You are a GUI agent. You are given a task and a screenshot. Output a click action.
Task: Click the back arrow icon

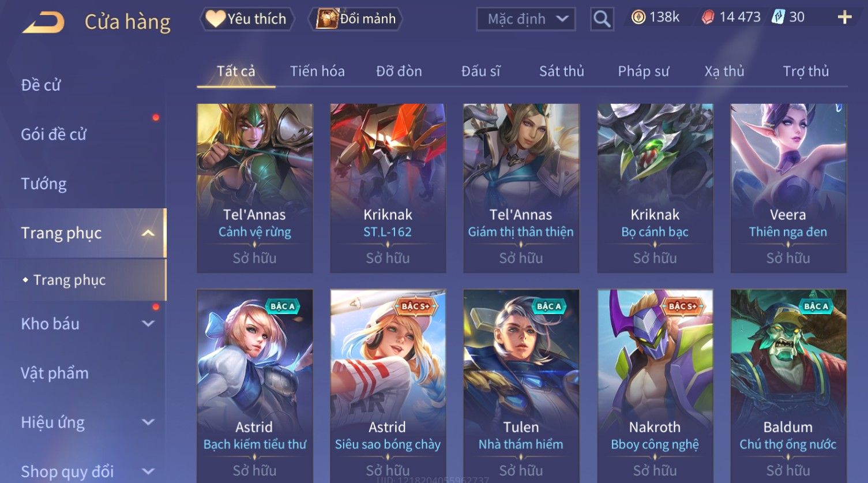click(43, 22)
